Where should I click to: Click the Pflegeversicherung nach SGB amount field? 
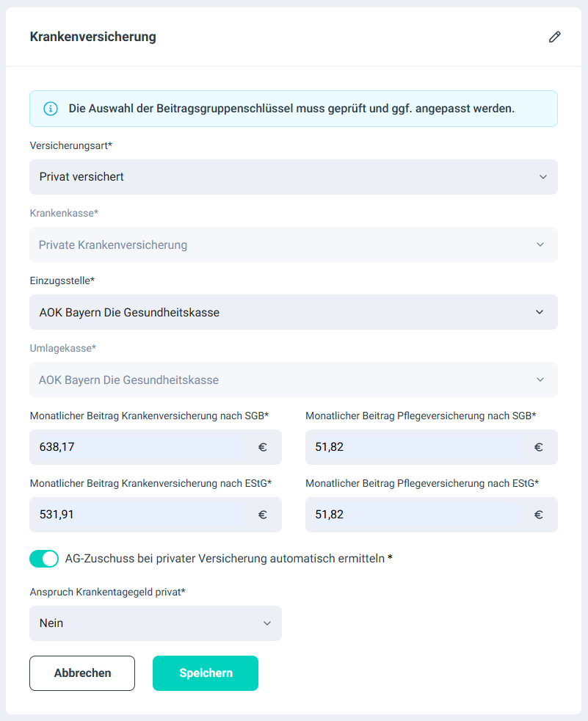[413, 447]
